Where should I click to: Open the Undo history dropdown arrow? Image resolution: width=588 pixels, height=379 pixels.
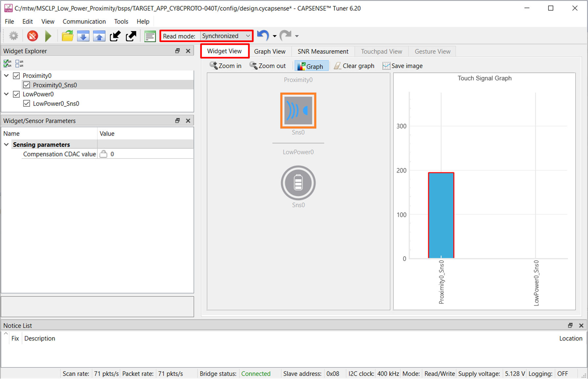pyautogui.click(x=274, y=36)
